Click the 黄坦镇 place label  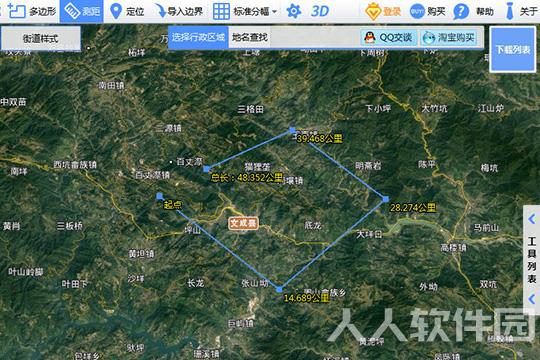pos(141,254)
